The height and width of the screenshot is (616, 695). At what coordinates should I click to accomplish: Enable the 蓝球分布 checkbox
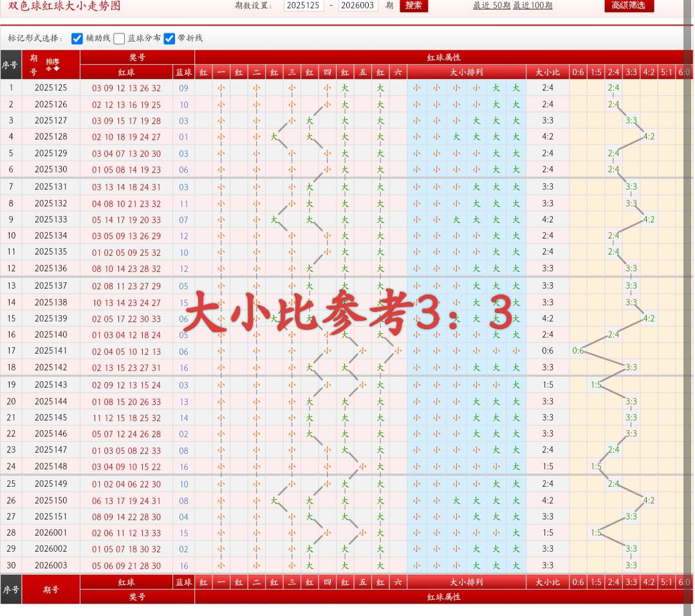coord(119,39)
